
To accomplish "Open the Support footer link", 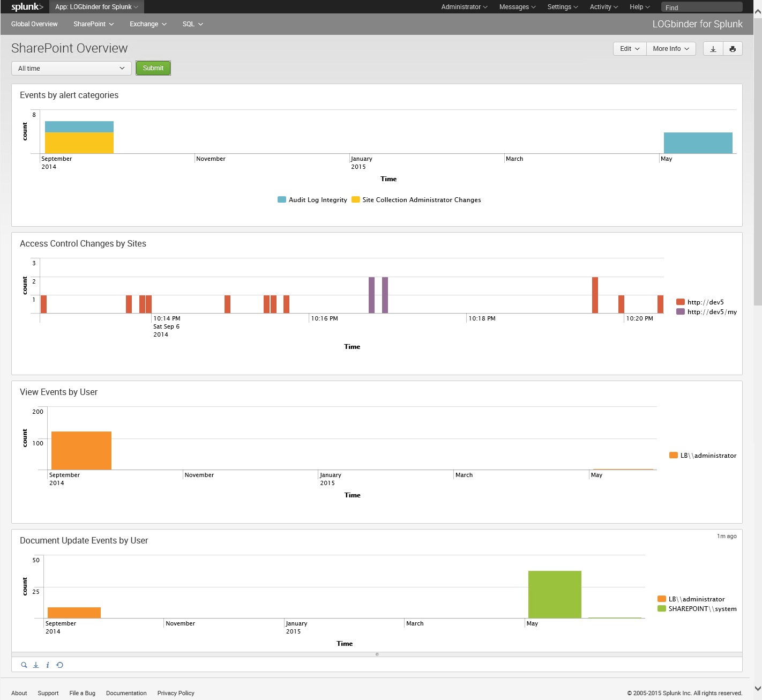I will point(48,693).
